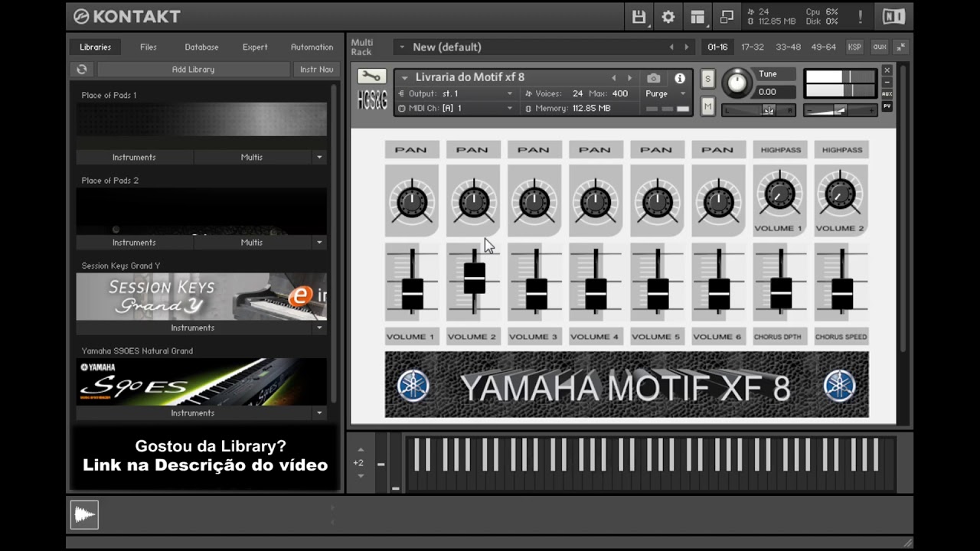This screenshot has width=980, height=551.
Task: Open Place of Pads 1 Multis
Action: pos(252,157)
